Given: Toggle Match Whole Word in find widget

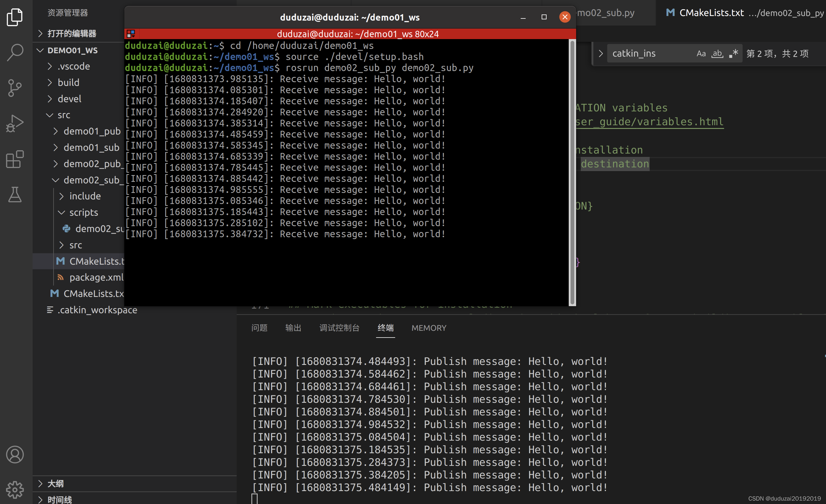Looking at the screenshot, I should pos(717,54).
